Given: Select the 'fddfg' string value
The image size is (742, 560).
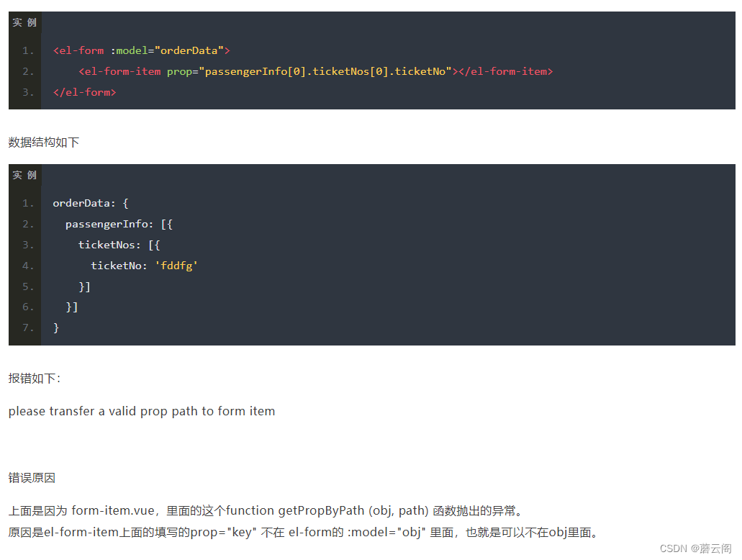Looking at the screenshot, I should [176, 265].
